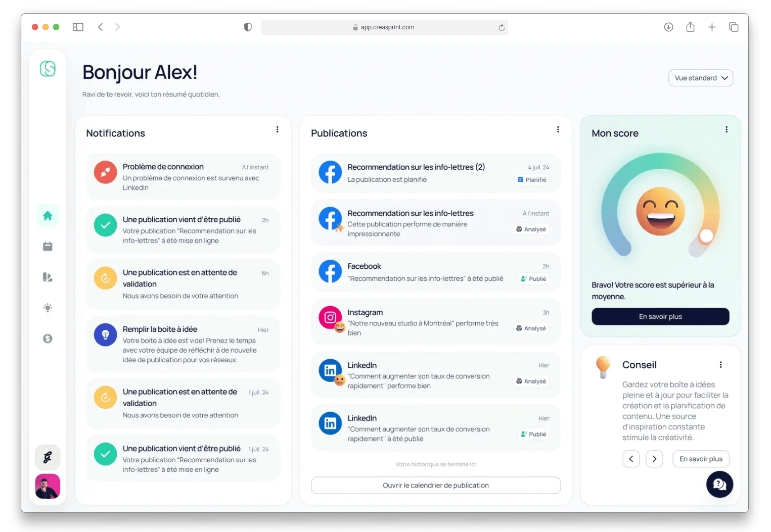This screenshot has height=532, width=771.
Task: Click the Safari sidebar toggle icon
Action: [x=78, y=27]
